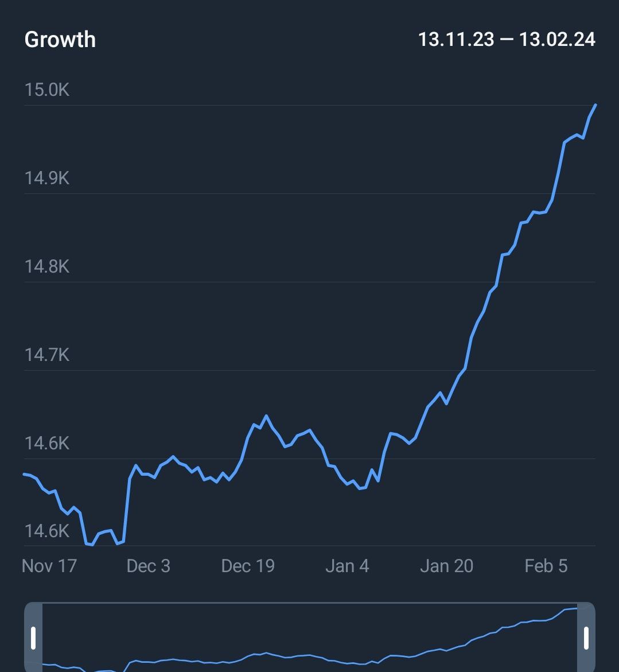Select the Nov 17 date label
This screenshot has height=672, width=619.
click(49, 566)
